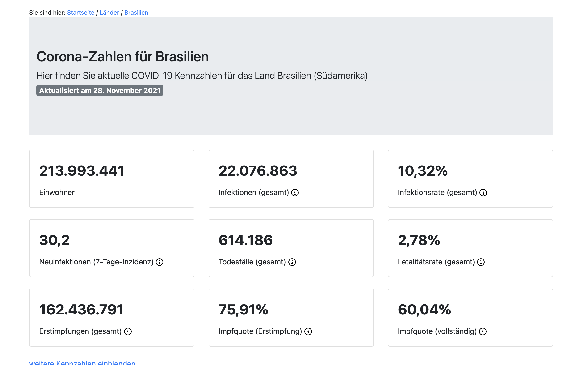Click the Einwohner card with 213.993.441
The image size is (588, 365).
pos(112,179)
